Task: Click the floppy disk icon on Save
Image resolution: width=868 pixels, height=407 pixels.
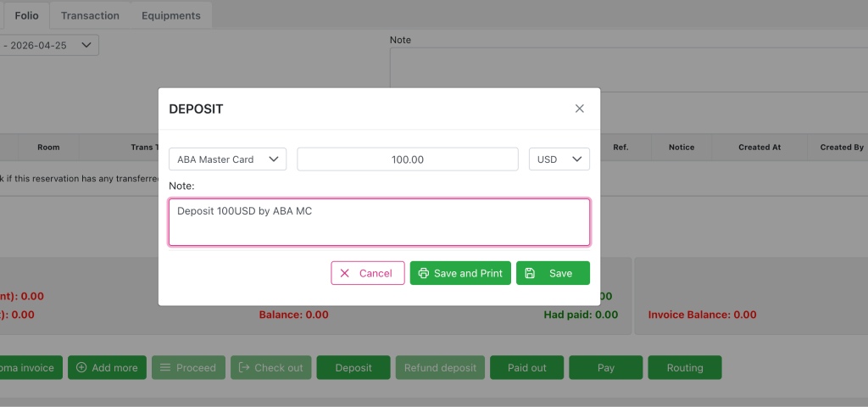Action: [530, 273]
